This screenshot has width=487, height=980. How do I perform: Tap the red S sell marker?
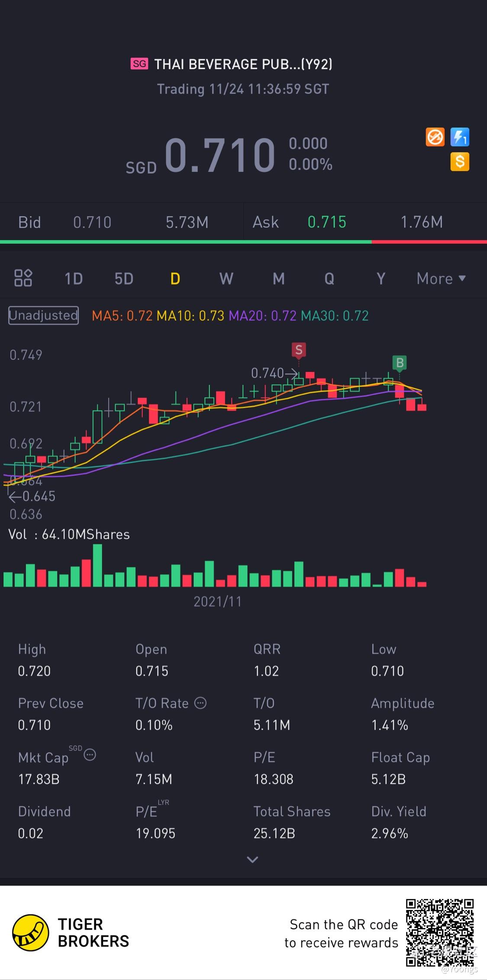pos(299,350)
